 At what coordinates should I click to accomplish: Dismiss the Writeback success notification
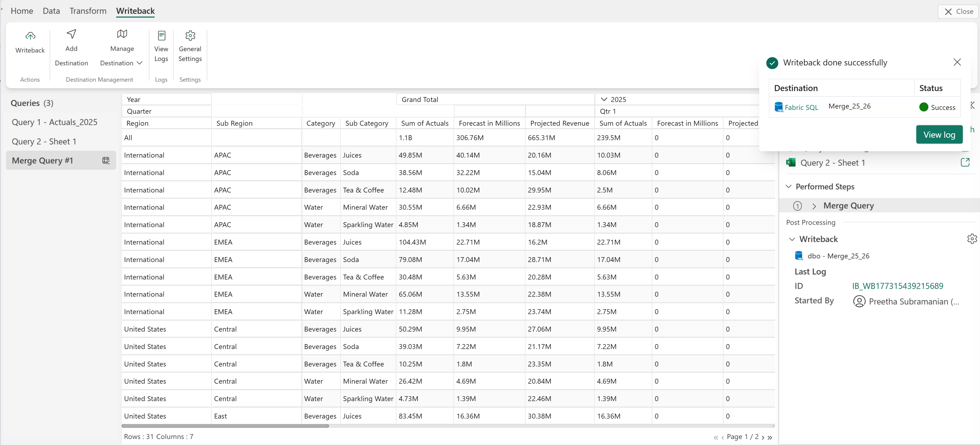[x=957, y=62]
